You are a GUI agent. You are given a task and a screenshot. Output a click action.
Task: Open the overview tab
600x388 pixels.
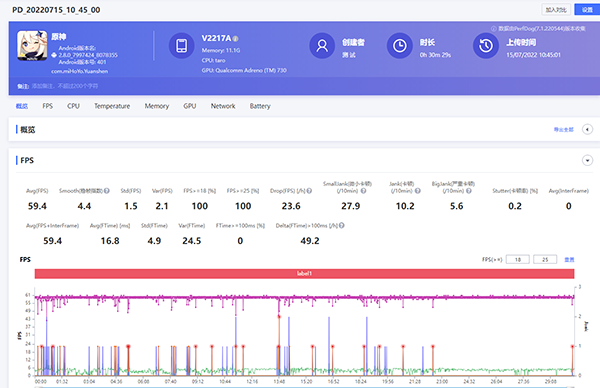point(22,106)
